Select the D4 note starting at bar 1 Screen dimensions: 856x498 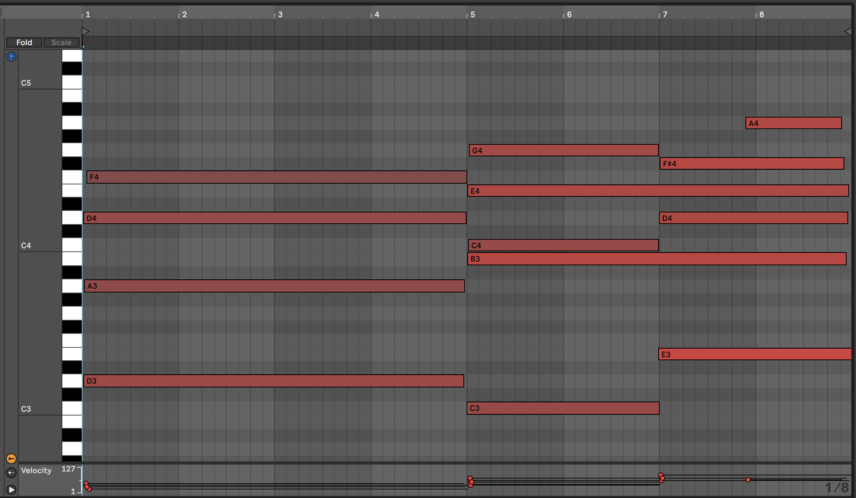tap(275, 218)
